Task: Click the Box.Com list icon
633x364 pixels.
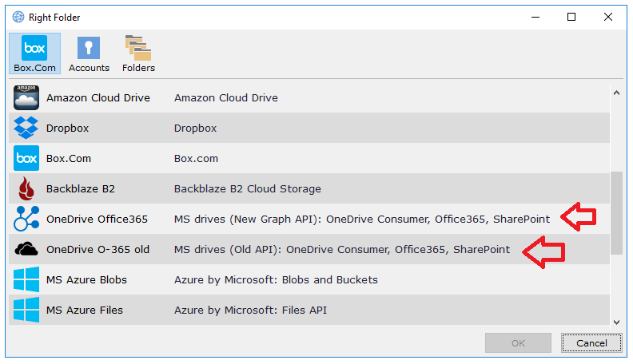Action: coord(26,159)
